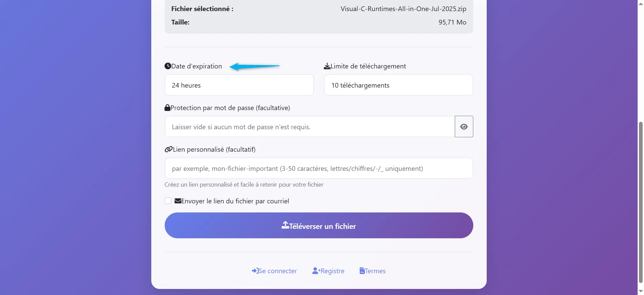Image resolution: width=644 pixels, height=295 pixels.
Task: Open the Date d'expiration dropdown
Action: tap(239, 85)
